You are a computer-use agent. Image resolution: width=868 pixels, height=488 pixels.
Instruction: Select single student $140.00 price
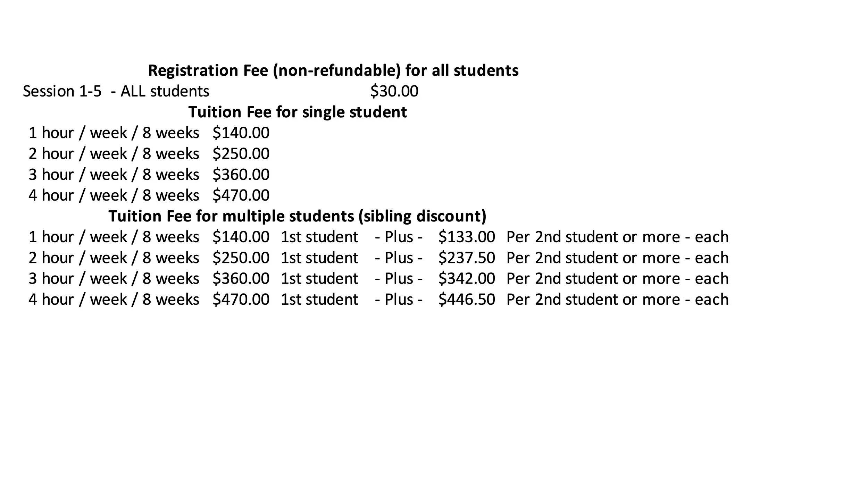241,133
